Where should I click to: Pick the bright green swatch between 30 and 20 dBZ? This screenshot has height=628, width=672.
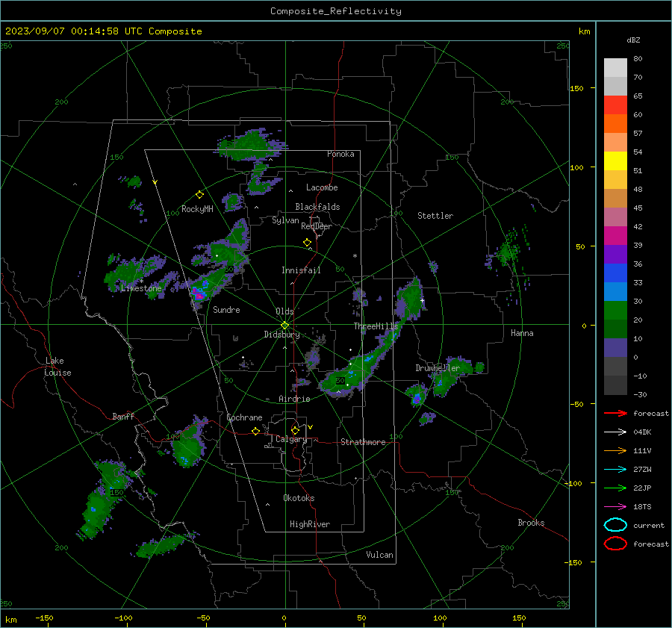[x=615, y=311]
